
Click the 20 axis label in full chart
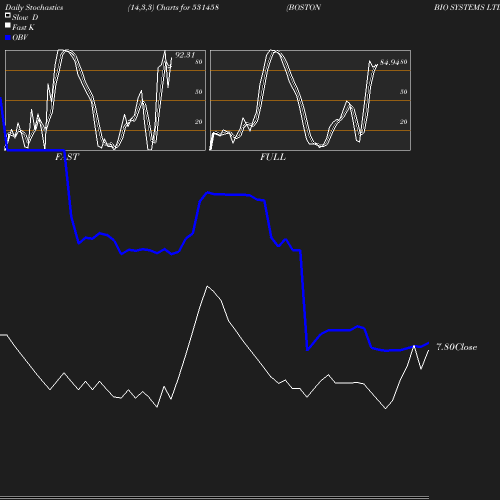pos(404,122)
